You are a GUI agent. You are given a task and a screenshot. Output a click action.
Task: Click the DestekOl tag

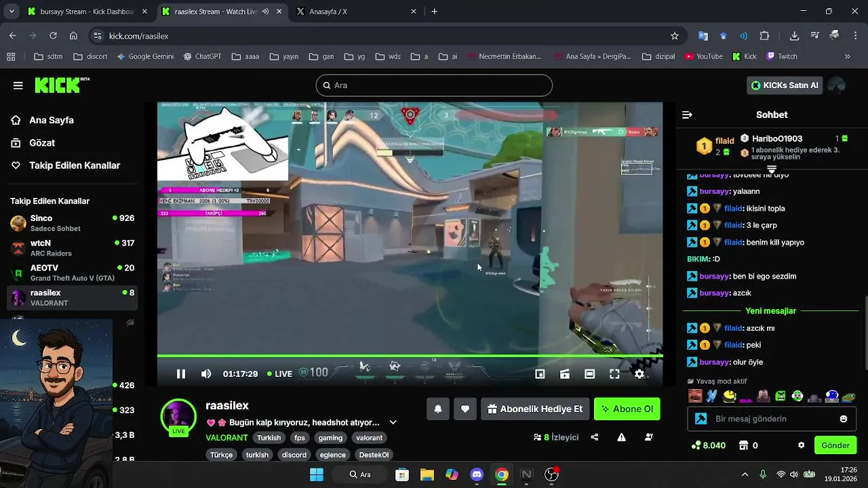[374, 455]
